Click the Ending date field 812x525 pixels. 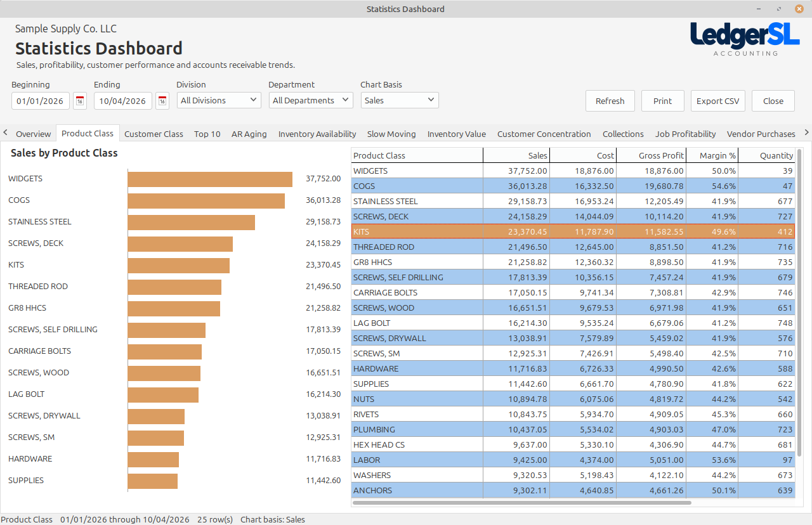click(123, 101)
